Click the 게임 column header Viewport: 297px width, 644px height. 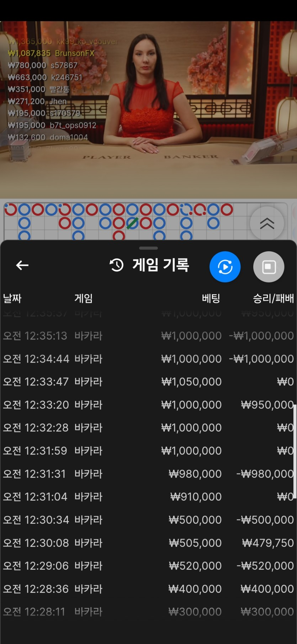84,298
